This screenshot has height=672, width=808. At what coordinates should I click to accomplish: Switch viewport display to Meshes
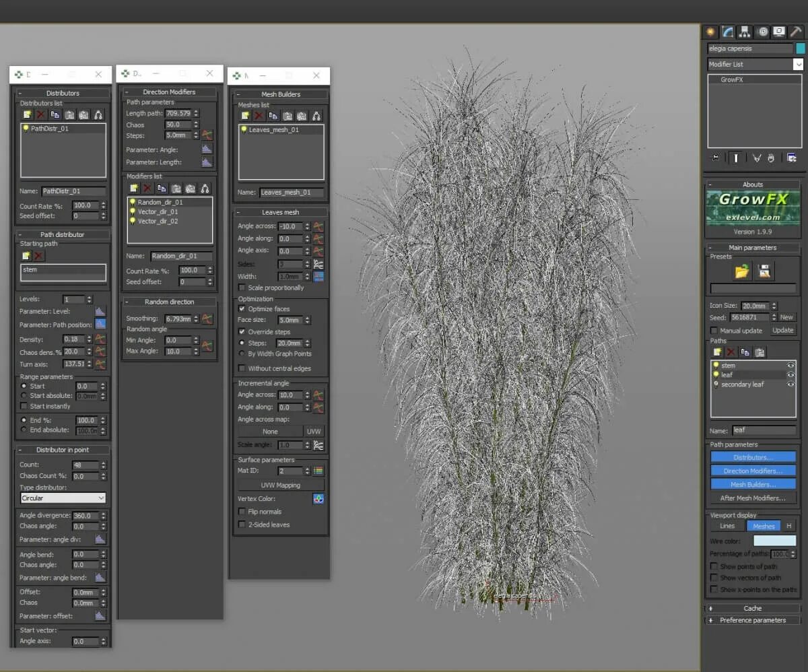click(764, 526)
